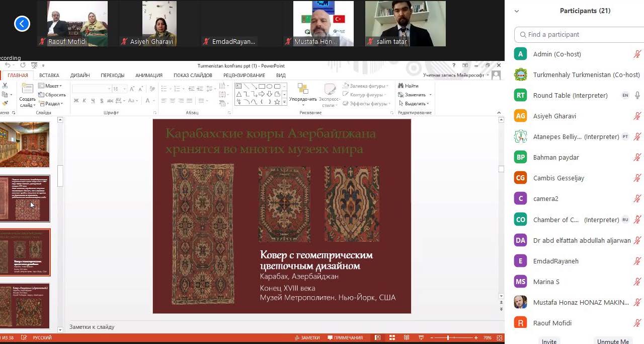Click muted mic icon for Marina S
The width and height of the screenshot is (644, 344).
tap(637, 282)
